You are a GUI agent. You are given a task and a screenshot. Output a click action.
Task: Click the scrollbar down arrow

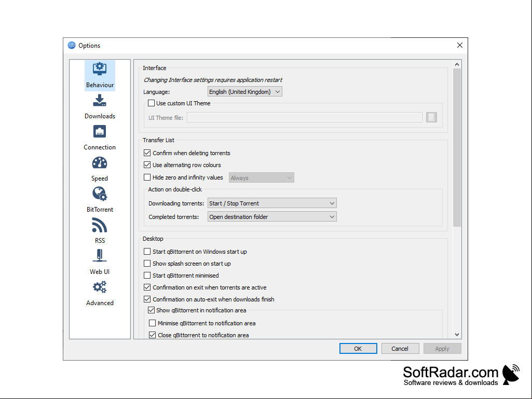click(457, 335)
